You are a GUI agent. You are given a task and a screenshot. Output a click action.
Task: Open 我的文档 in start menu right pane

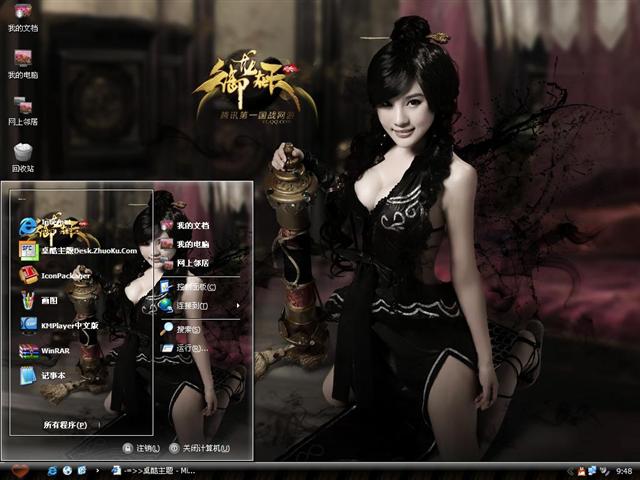[185, 225]
